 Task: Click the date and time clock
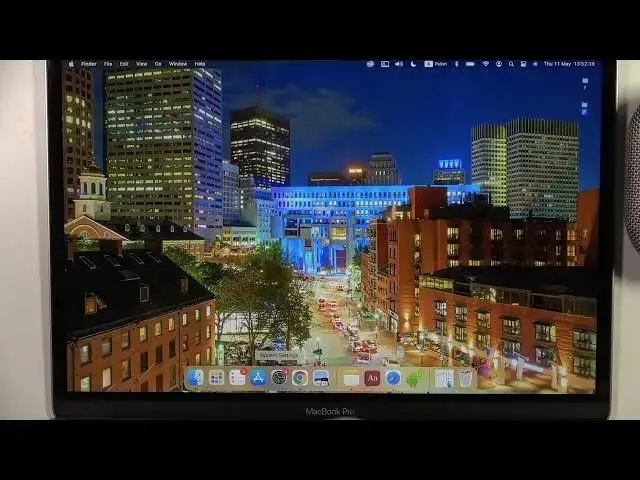pos(569,64)
